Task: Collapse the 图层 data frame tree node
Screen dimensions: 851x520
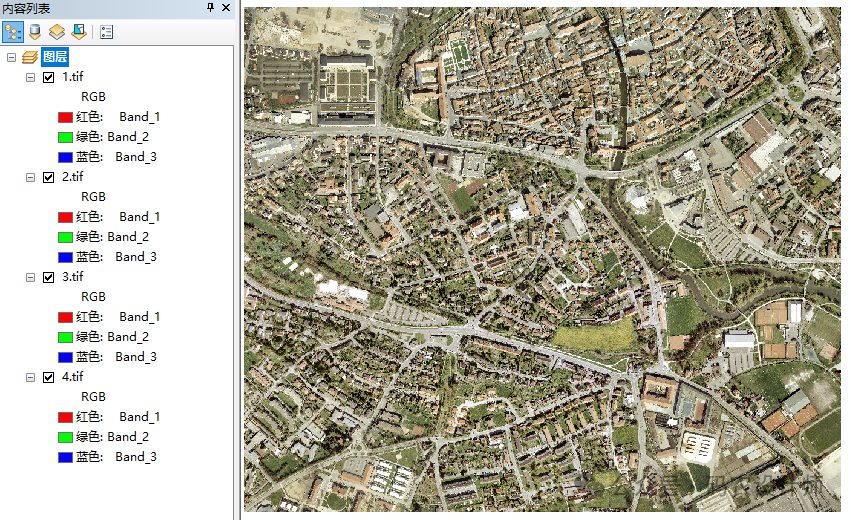Action: tap(11, 57)
